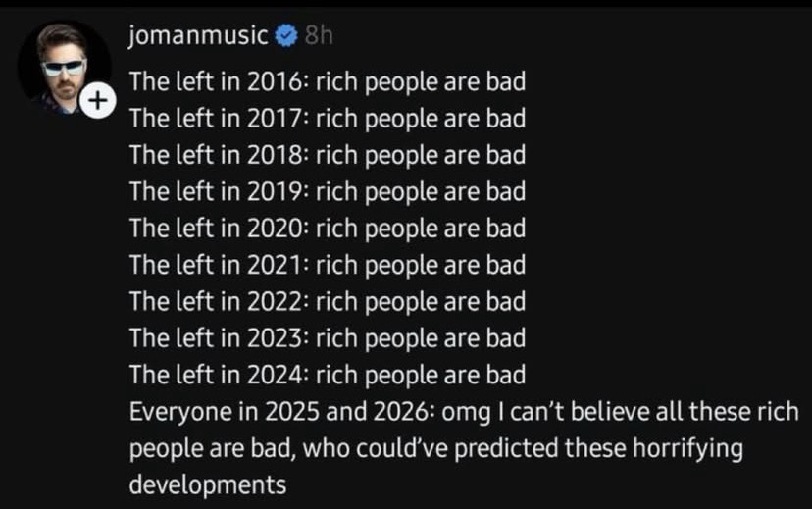Click the line about the left in 2023
812x509 pixels.
tap(328, 338)
